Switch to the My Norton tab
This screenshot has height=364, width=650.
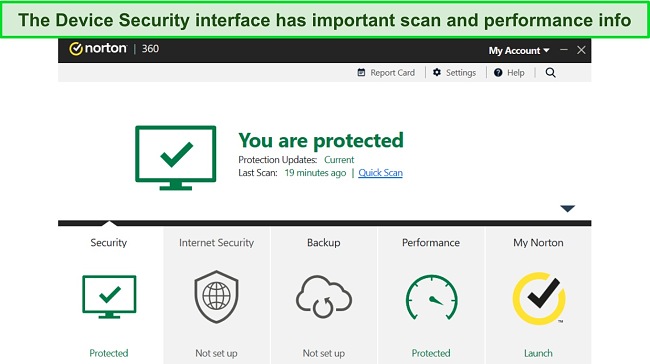click(x=538, y=243)
